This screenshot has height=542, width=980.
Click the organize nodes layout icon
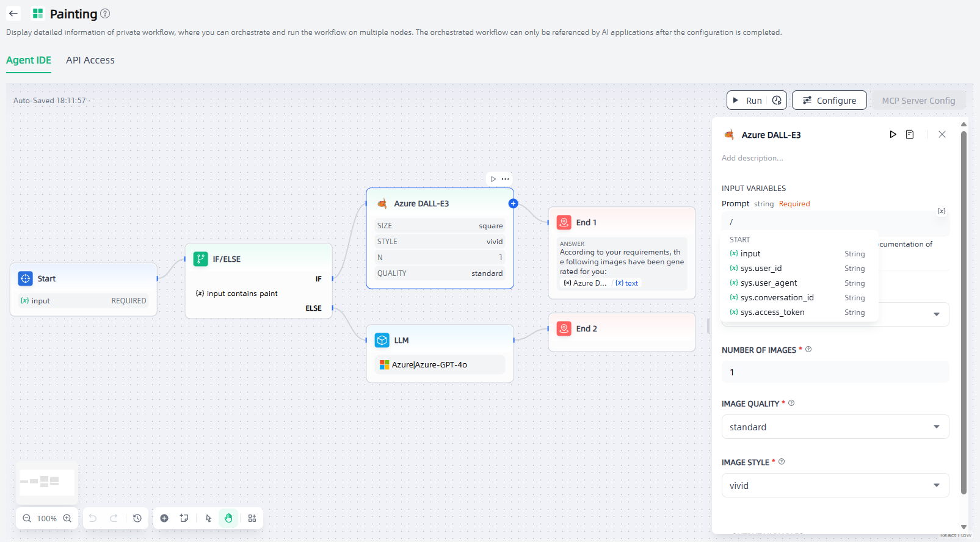click(252, 518)
